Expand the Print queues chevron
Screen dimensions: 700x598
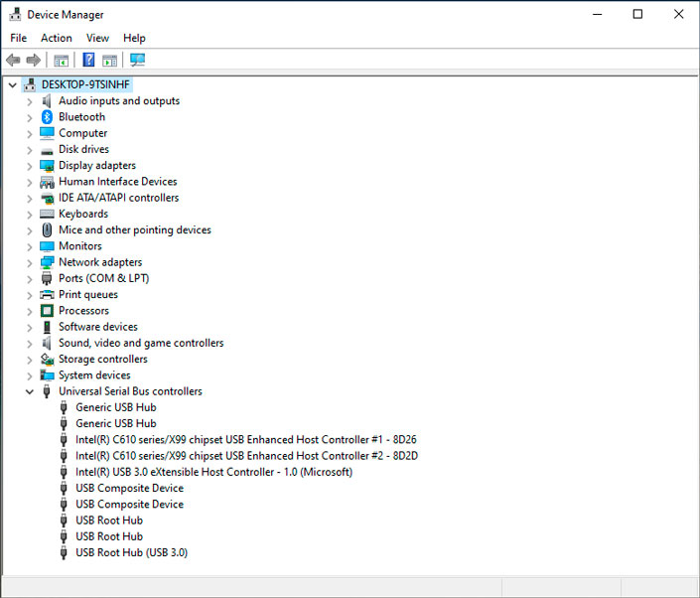[30, 295]
